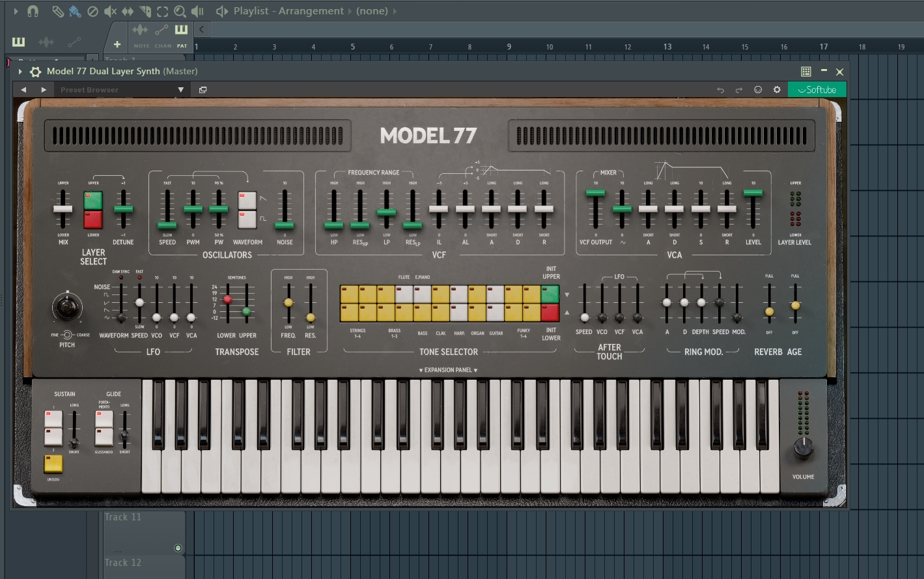
Task: Expand the EXPANSION PANEL
Action: pos(447,369)
